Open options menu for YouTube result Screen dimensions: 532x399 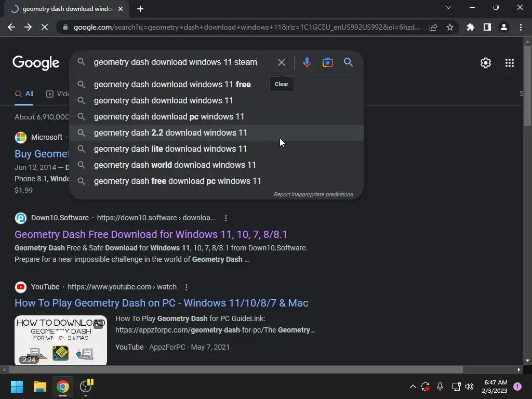pyautogui.click(x=187, y=287)
